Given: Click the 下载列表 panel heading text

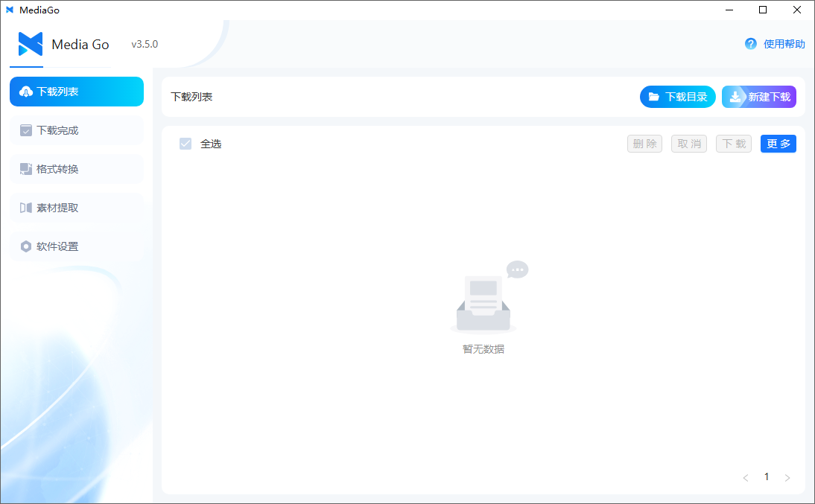Looking at the screenshot, I should click(x=191, y=97).
